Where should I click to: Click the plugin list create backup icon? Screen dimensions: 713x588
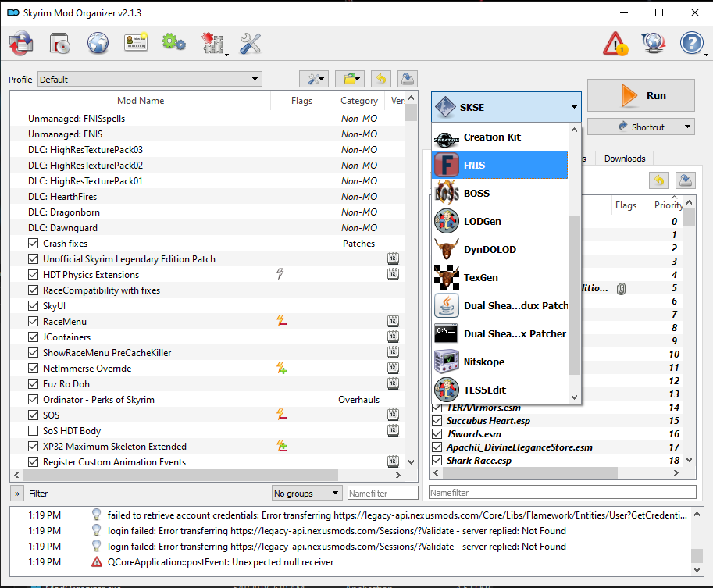685,180
